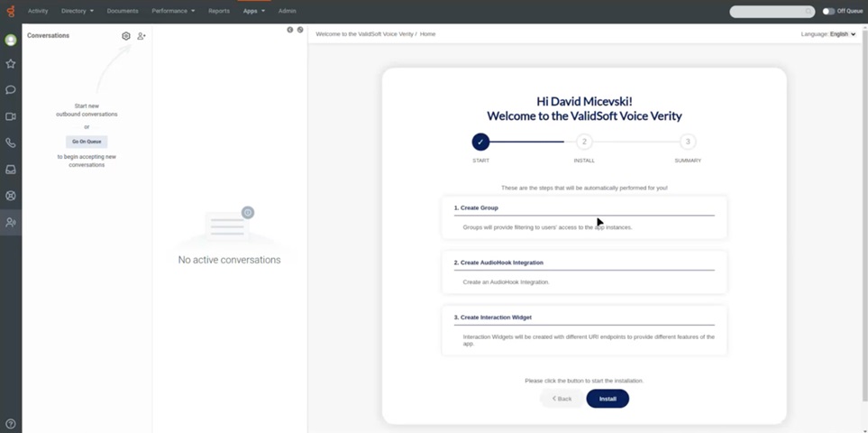Open the Admin menu item
Screen dimensions: 868x433
[287, 11]
